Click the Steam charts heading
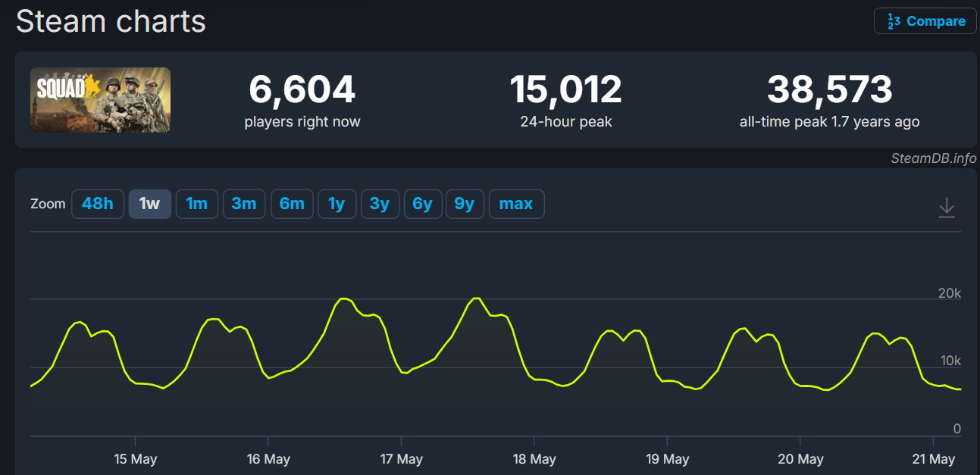 point(111,21)
